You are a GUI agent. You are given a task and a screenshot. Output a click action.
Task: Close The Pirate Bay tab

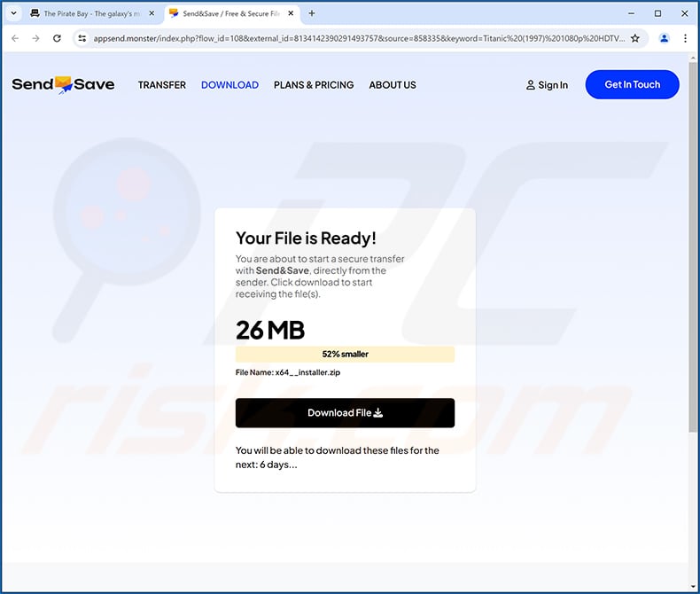[x=152, y=13]
